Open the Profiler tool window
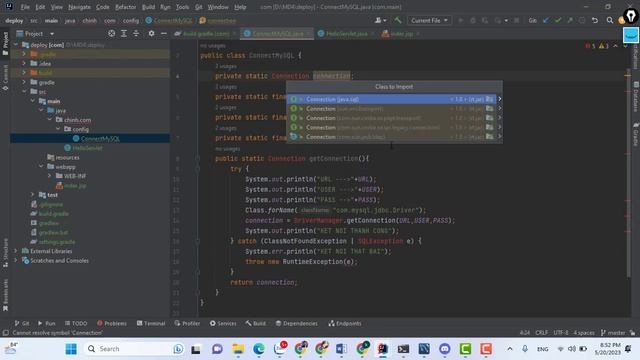 (187, 323)
